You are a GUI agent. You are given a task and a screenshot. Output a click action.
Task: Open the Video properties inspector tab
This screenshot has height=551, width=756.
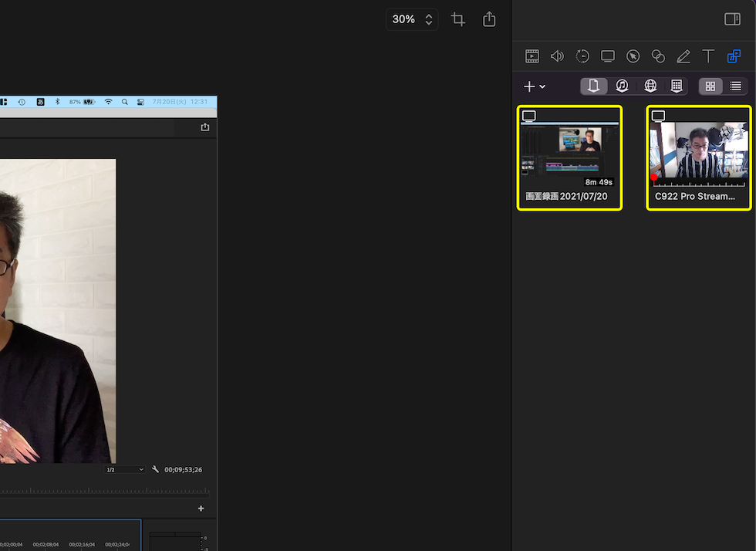[x=532, y=56]
